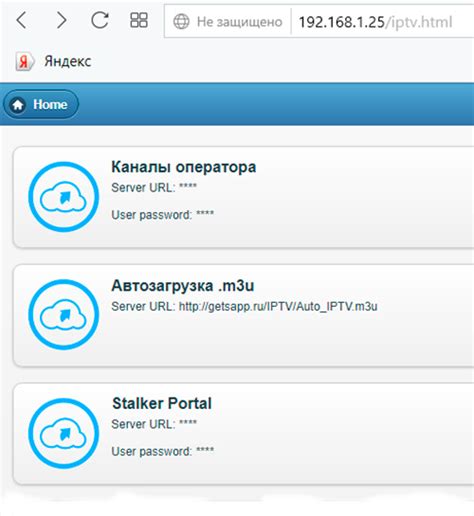Image resolution: width=474 pixels, height=516 pixels.
Task: Click the globe site info icon
Action: pos(181,22)
